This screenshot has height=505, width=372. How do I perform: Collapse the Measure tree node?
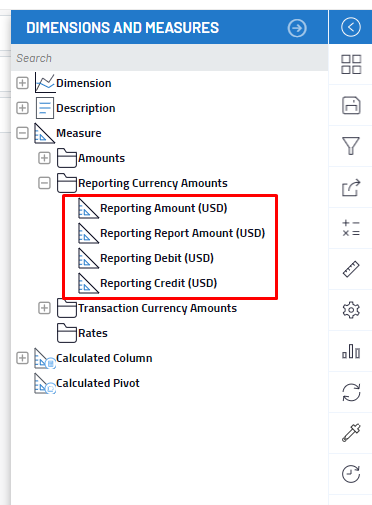[22, 133]
